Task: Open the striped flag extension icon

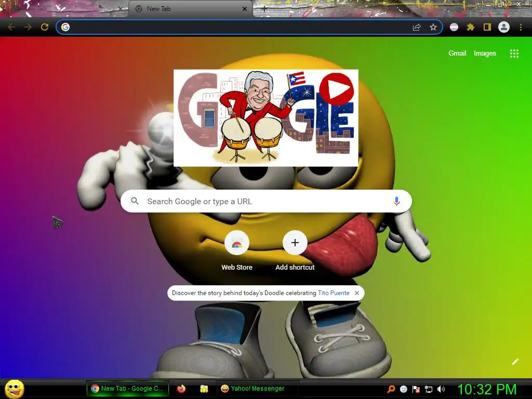Action: tap(454, 27)
